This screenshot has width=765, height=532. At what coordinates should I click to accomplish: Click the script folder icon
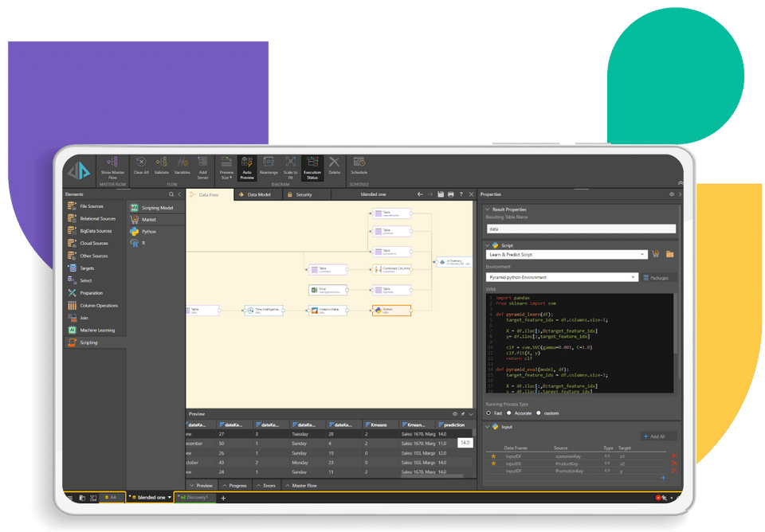point(670,254)
